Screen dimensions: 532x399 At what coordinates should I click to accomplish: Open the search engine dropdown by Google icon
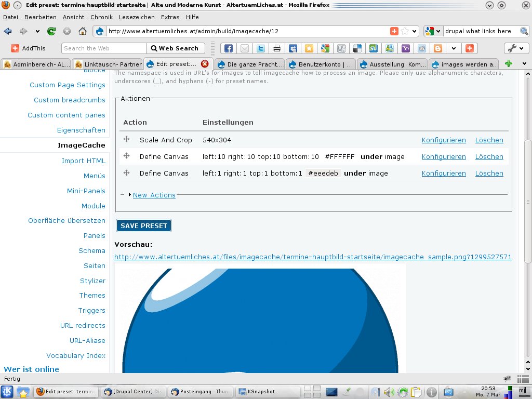point(433,31)
